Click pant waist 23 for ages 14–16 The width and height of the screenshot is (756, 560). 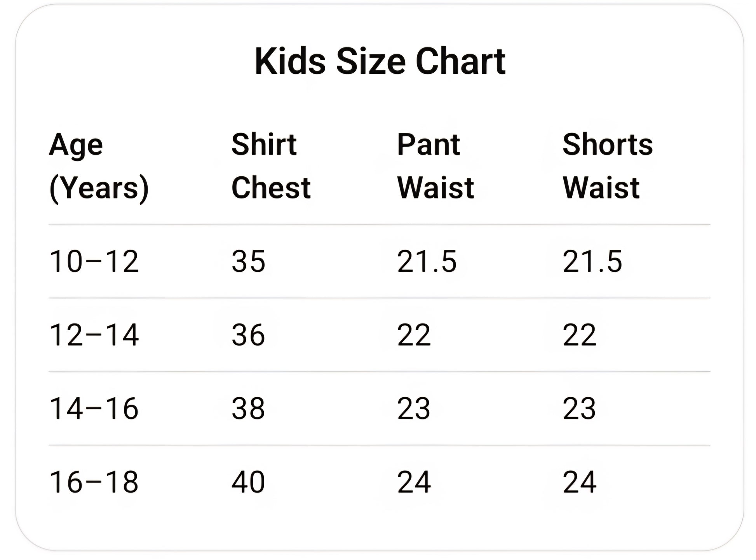414,409
